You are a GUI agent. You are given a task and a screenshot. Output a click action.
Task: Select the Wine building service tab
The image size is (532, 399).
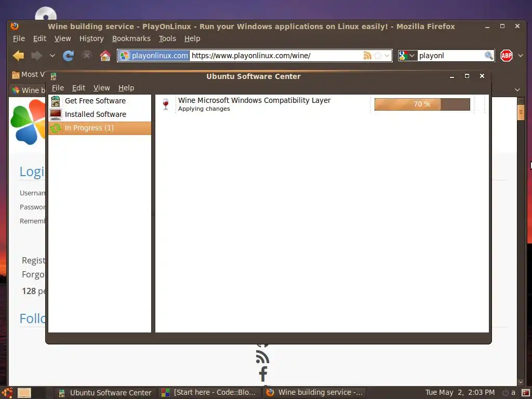click(28, 90)
